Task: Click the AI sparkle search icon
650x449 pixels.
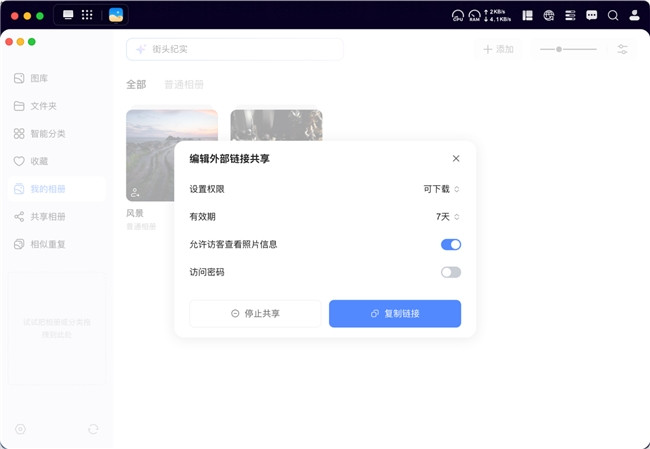Action: [141, 49]
